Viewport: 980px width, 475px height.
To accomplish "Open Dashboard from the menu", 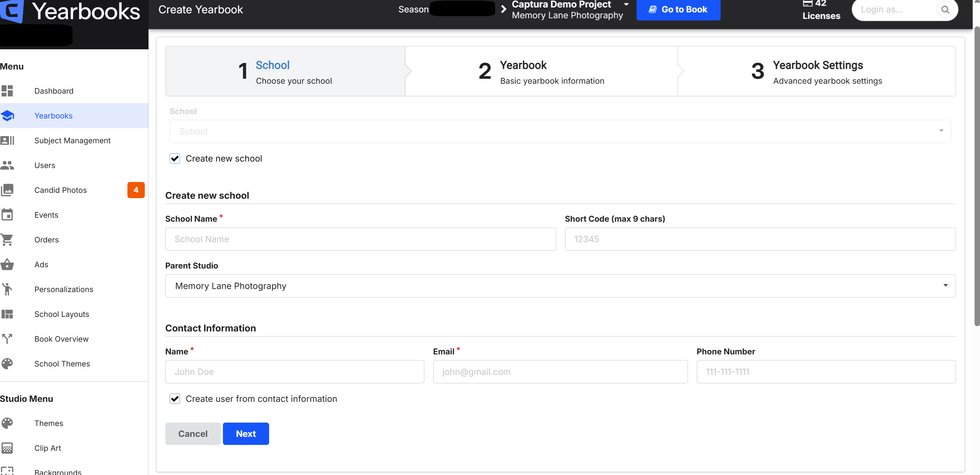I will pos(74,91).
